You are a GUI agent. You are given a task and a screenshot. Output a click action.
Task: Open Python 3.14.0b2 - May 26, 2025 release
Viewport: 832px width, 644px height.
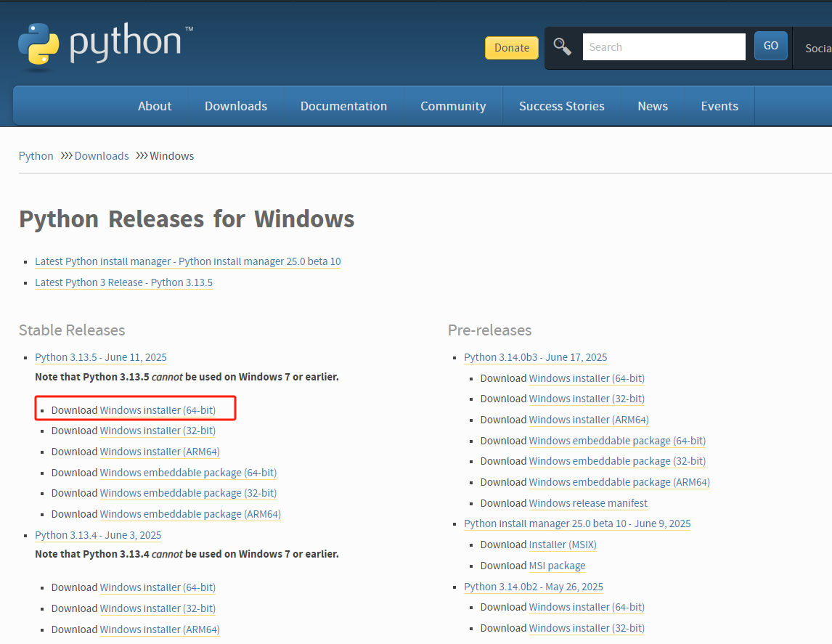(534, 587)
